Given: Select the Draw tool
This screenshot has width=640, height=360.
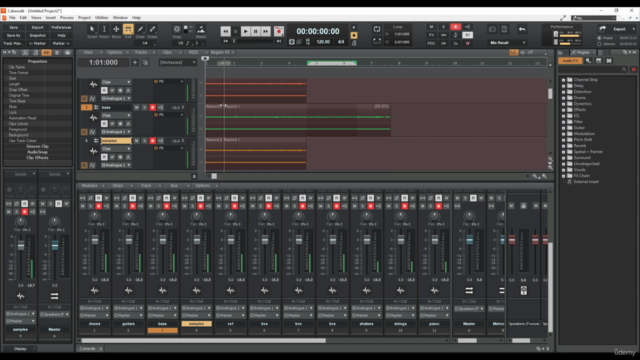Looking at the screenshot, I should pos(140,29).
